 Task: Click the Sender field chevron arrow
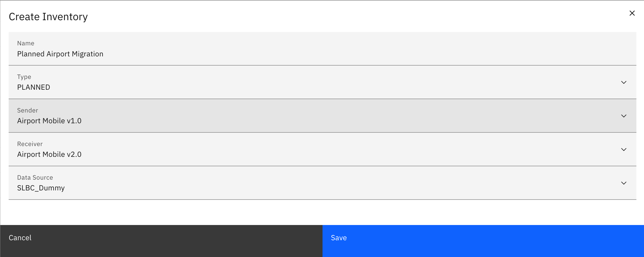coord(624,116)
